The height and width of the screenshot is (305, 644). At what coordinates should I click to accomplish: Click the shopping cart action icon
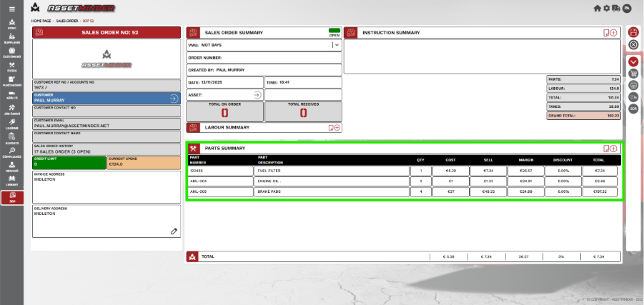[633, 74]
